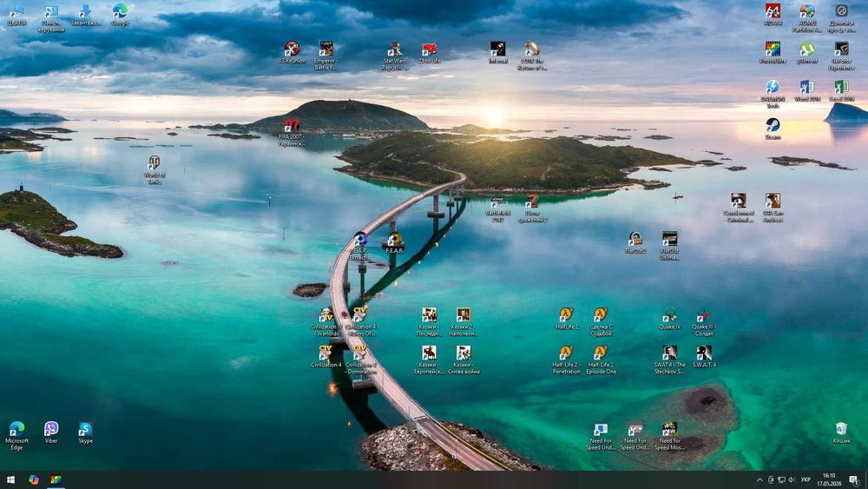Click the Поле сражения 2 shortcut
The image size is (868, 489).
tap(532, 208)
